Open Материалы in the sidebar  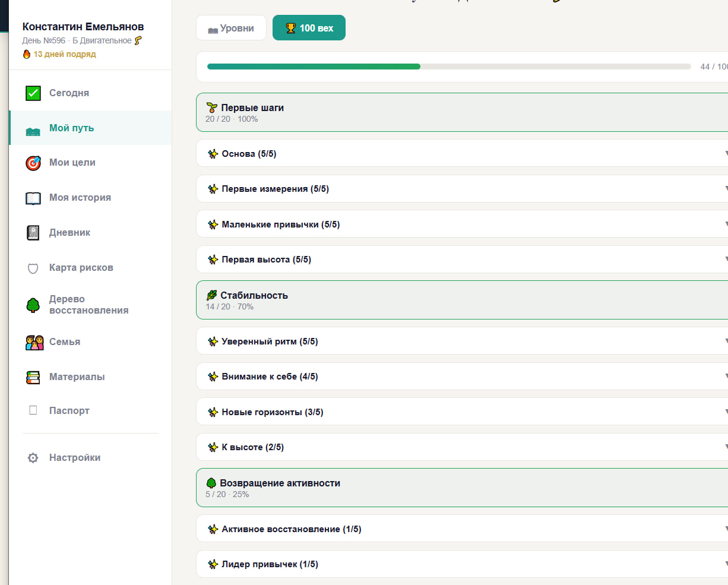[x=90, y=377]
